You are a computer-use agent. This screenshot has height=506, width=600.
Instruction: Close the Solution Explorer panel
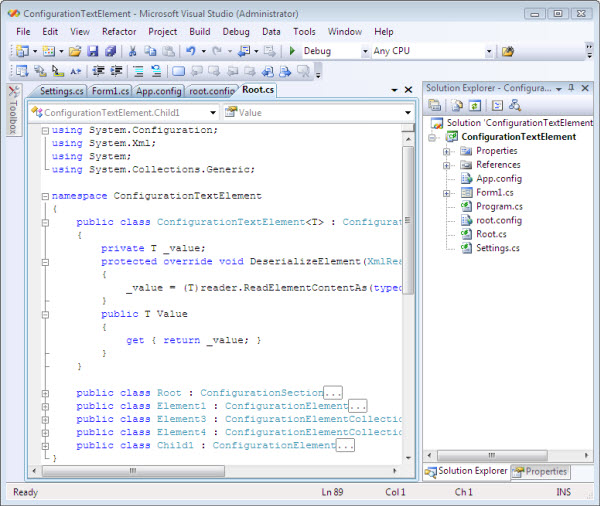pos(585,88)
